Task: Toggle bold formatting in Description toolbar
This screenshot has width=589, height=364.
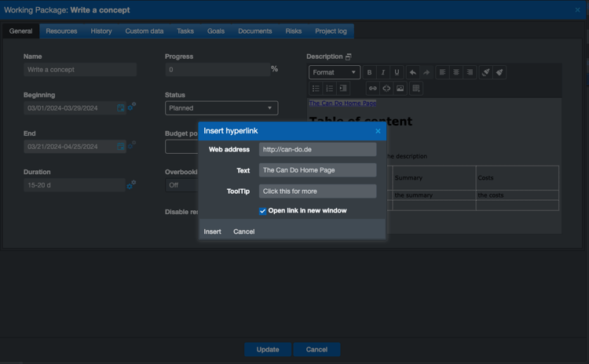Action: click(x=369, y=72)
